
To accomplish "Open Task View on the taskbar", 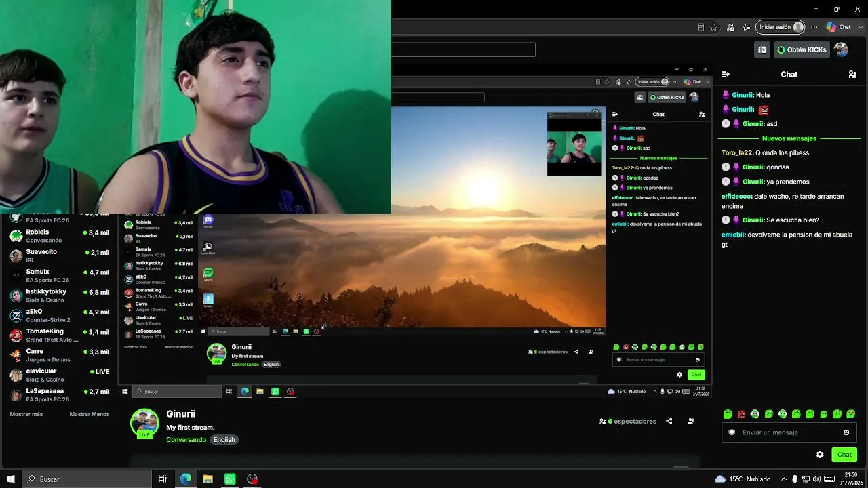I will pyautogui.click(x=163, y=479).
